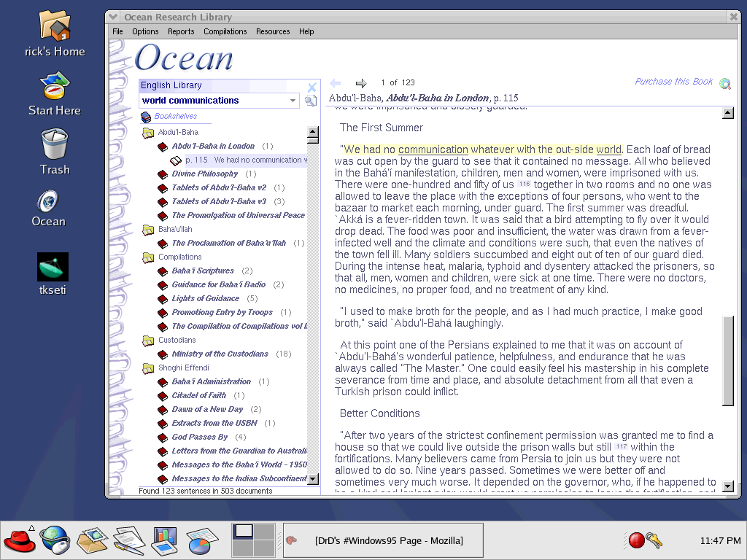The height and width of the screenshot is (560, 747).
Task: Click the search magnifier next to the query box
Action: click(x=309, y=101)
